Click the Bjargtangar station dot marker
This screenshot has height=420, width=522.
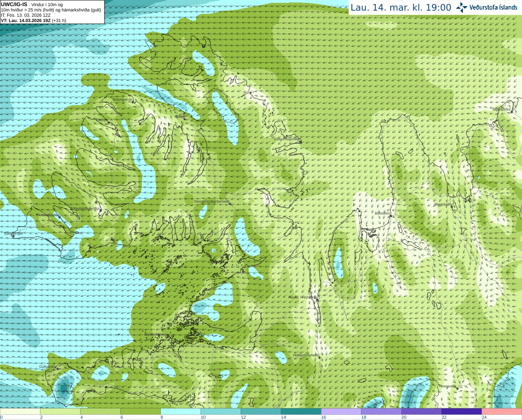coord(13,236)
